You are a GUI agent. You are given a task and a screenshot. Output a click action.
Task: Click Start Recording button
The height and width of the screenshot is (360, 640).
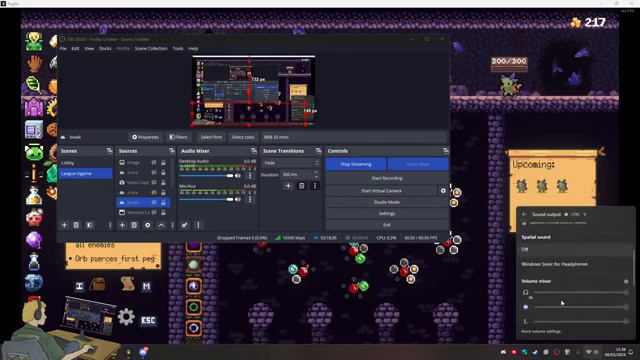point(387,178)
